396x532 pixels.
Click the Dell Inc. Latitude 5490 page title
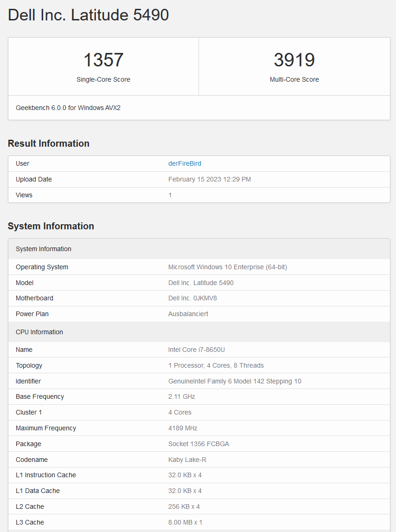tap(89, 15)
